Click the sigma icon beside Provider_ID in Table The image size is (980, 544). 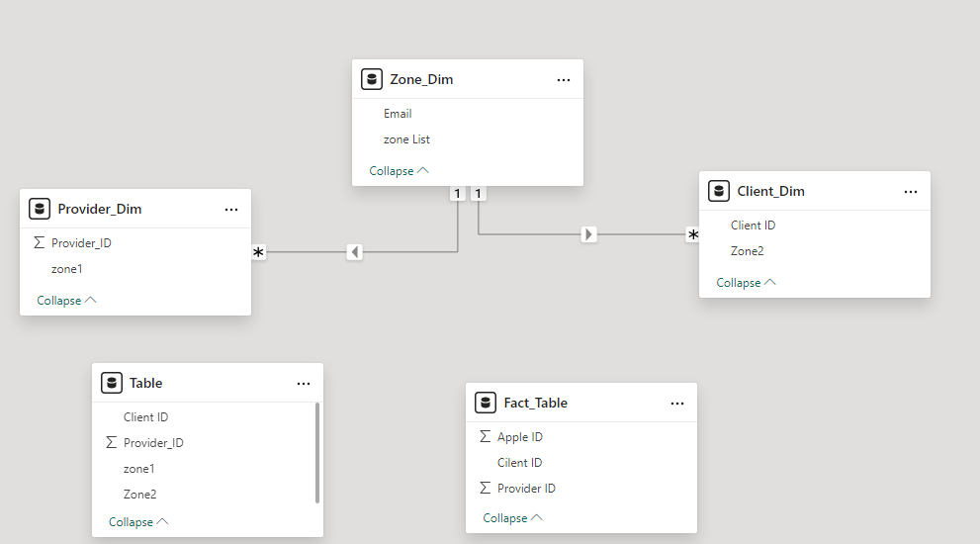click(x=111, y=443)
